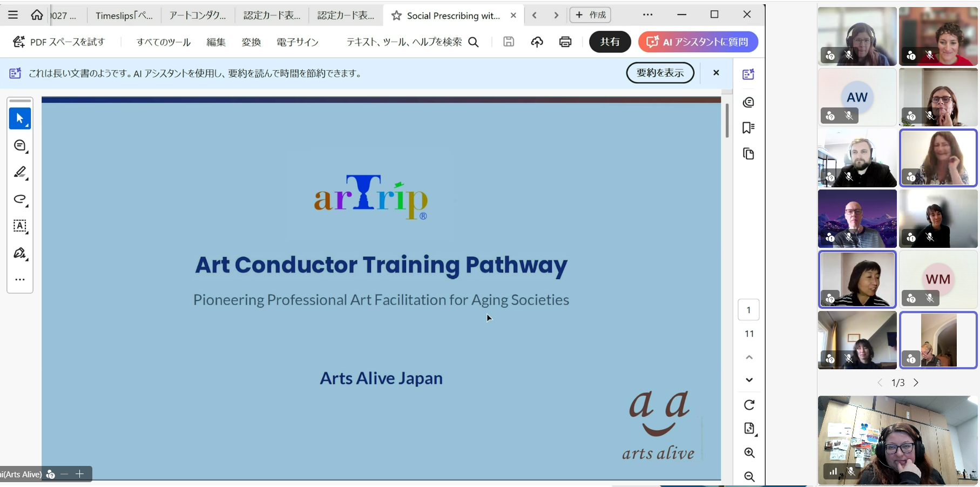Go to the next page with the down chevron

point(749,380)
